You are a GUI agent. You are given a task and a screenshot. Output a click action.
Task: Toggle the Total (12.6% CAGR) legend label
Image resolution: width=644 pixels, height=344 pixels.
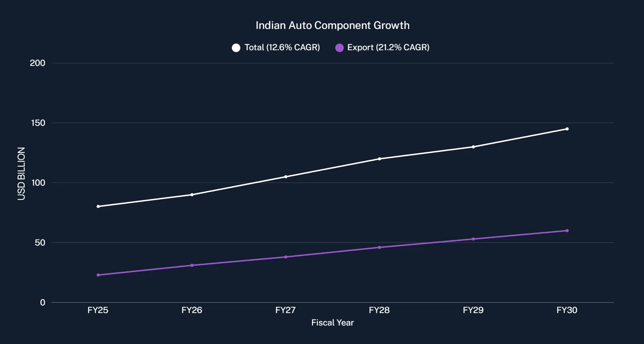click(282, 47)
